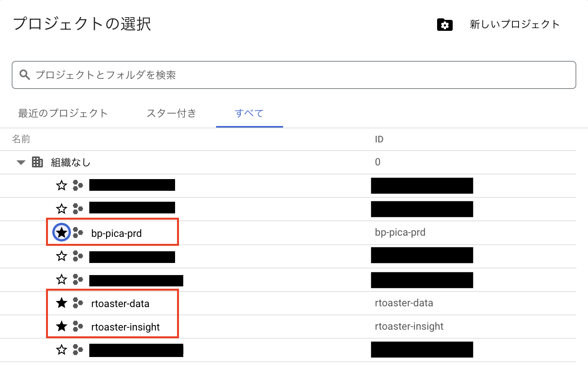Switch to 最近のプロジェクト tab
Image resolution: width=588 pixels, height=373 pixels.
click(x=63, y=113)
